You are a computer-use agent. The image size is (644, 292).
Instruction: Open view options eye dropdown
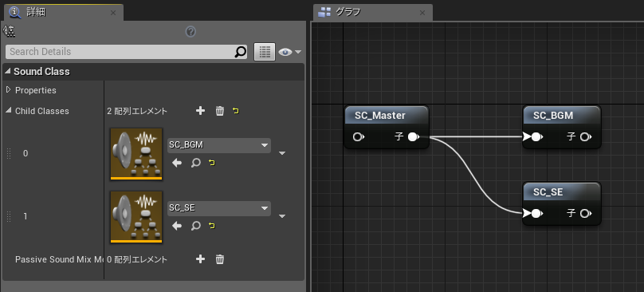(x=289, y=52)
